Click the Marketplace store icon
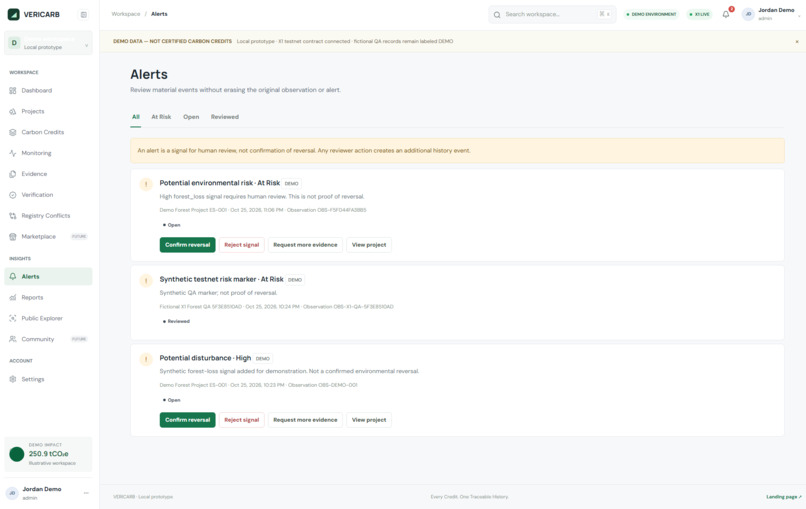Viewport: 806px width, 509px height. [x=13, y=237]
